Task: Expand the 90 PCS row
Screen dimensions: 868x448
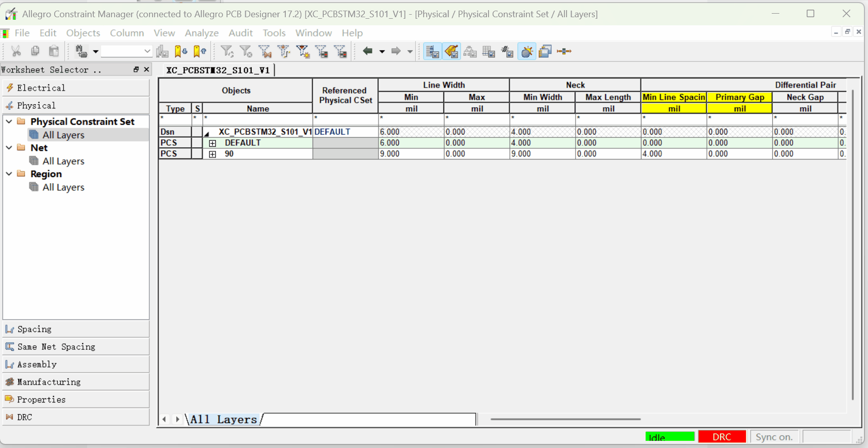Action: (213, 154)
